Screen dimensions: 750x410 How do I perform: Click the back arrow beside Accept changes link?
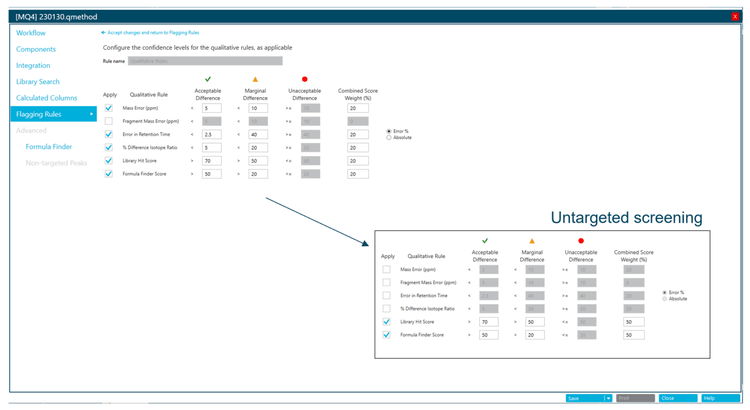pyautogui.click(x=103, y=33)
